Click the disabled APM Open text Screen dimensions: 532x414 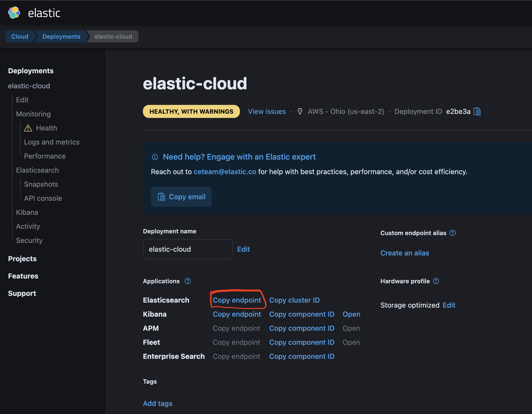click(351, 328)
